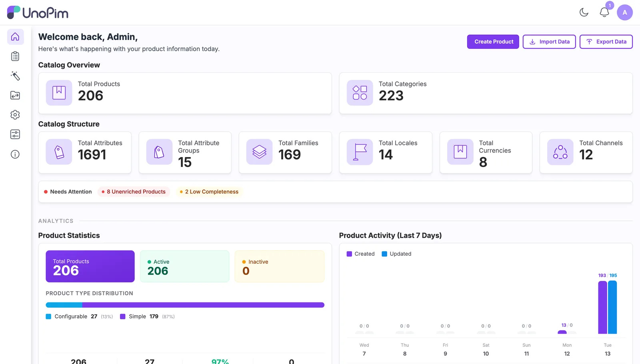The image size is (640, 364).
Task: Click the Total Attributes tag icon
Action: [x=59, y=152]
